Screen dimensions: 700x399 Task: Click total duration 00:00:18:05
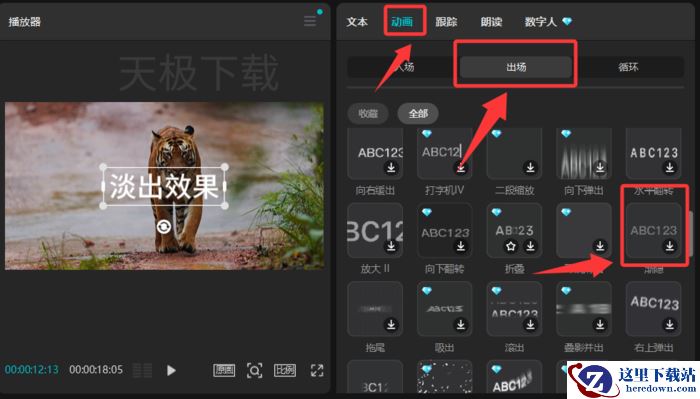(96, 370)
